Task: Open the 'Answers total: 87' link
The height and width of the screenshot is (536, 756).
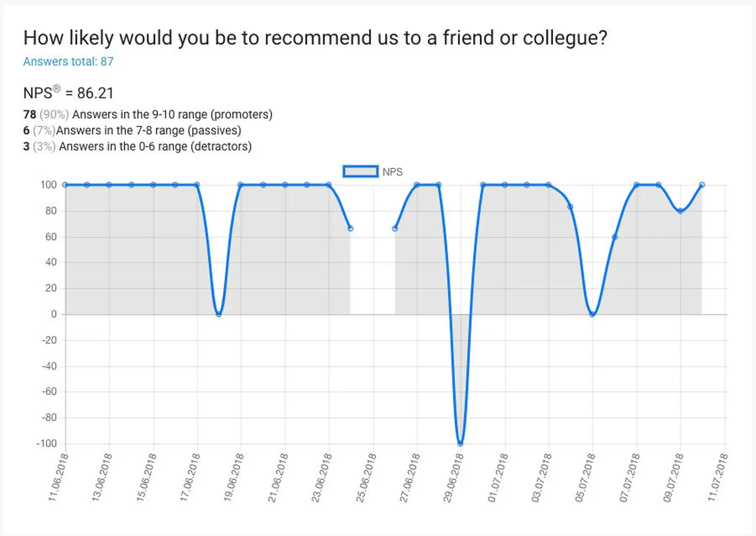Action: click(68, 62)
